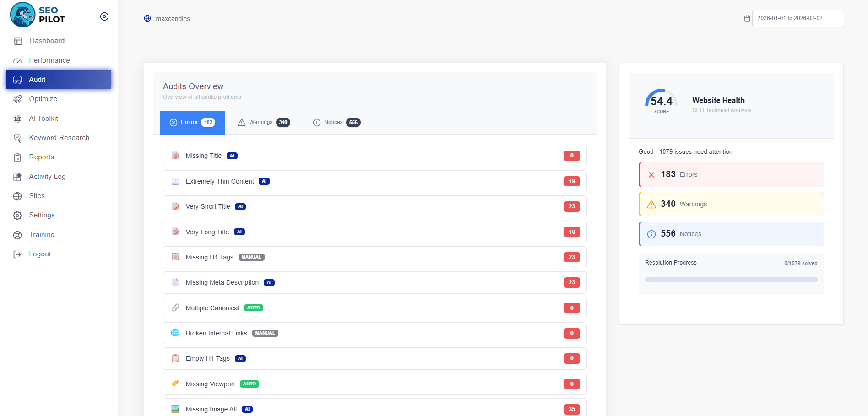Click the Optimize sidebar icon
868x416 pixels.
(17, 99)
